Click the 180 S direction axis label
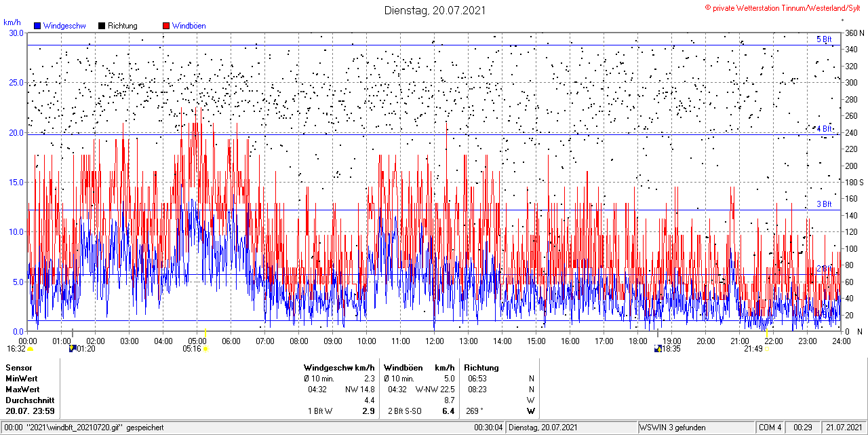This screenshot has width=868, height=435. pyautogui.click(x=854, y=182)
